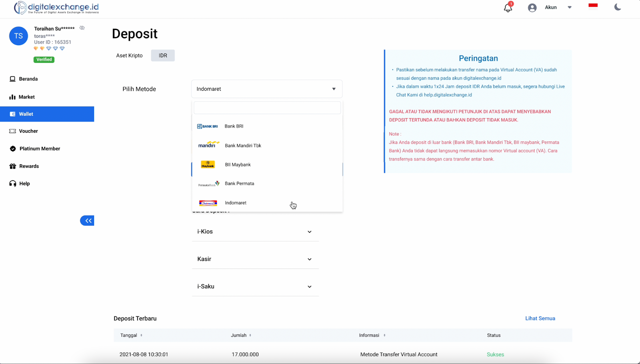Expand the i-Kios section
This screenshot has width=640, height=364.
pyautogui.click(x=255, y=232)
